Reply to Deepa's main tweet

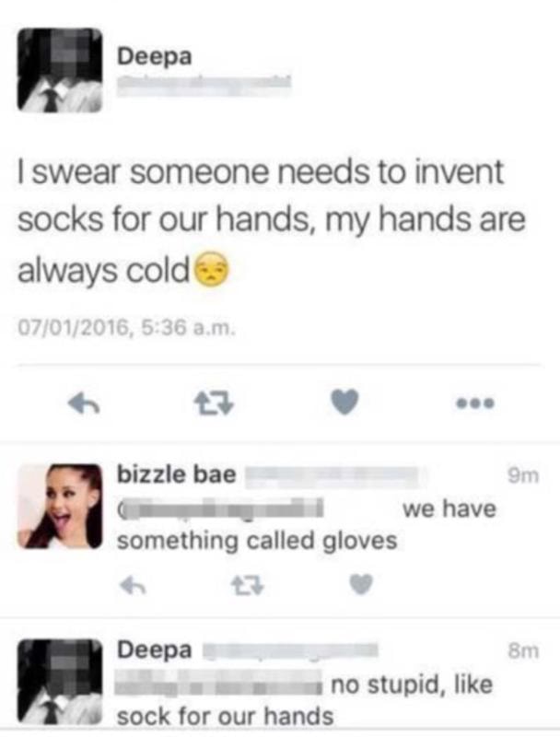84,404
